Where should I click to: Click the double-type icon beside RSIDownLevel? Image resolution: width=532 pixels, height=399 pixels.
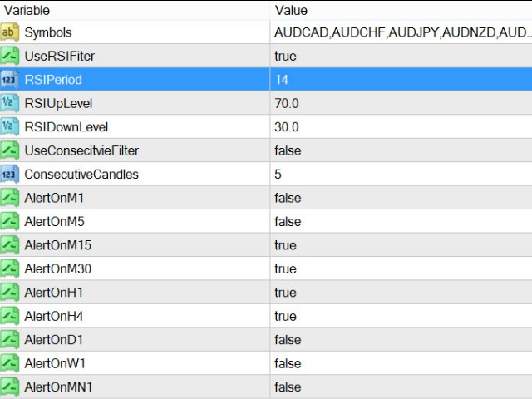[x=9, y=127]
